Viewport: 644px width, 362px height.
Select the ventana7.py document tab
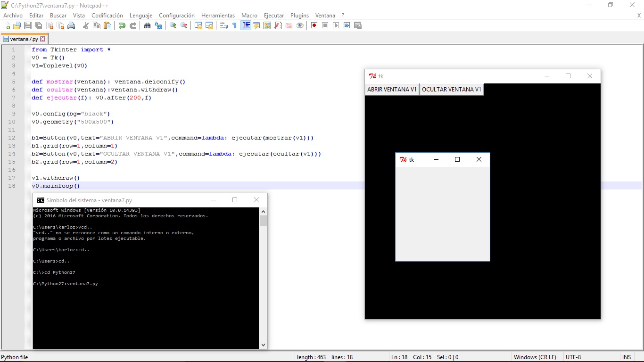[24, 39]
